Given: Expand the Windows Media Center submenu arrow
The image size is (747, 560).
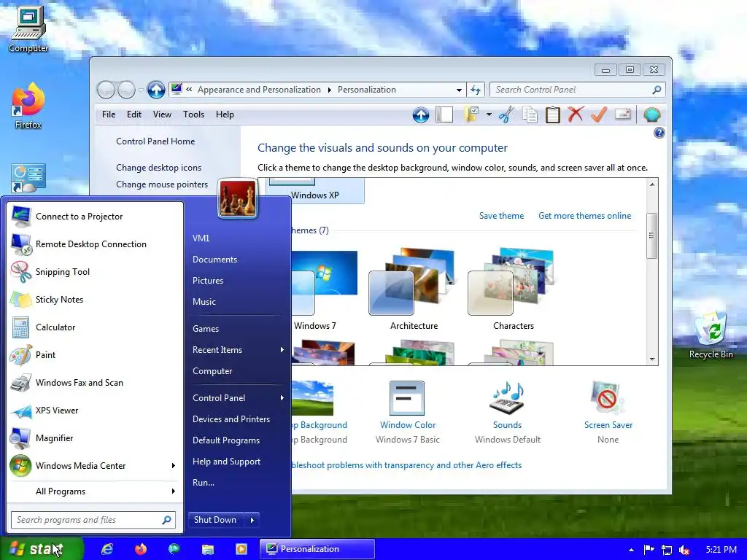Looking at the screenshot, I should 174,466.
